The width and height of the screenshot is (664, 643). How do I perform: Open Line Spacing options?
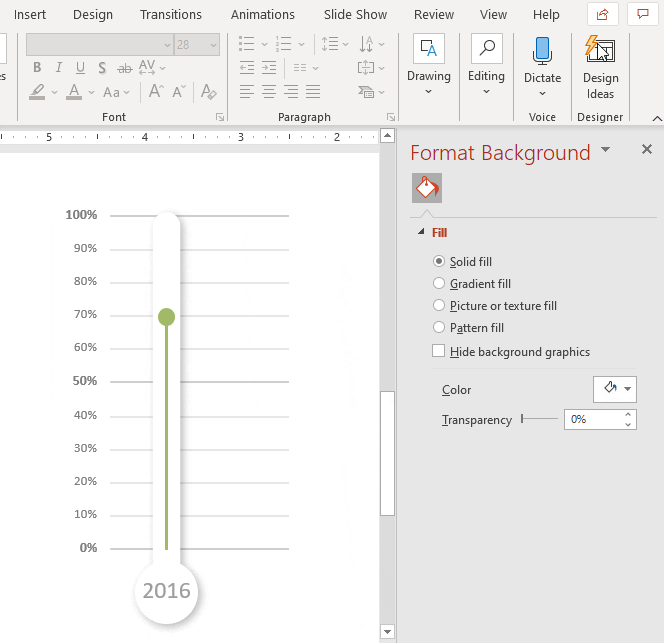coord(335,44)
